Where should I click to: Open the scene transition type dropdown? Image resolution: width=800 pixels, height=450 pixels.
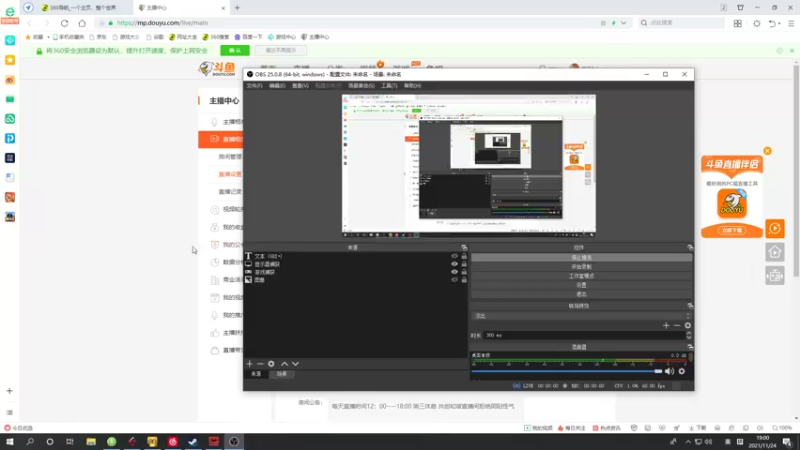tap(581, 316)
